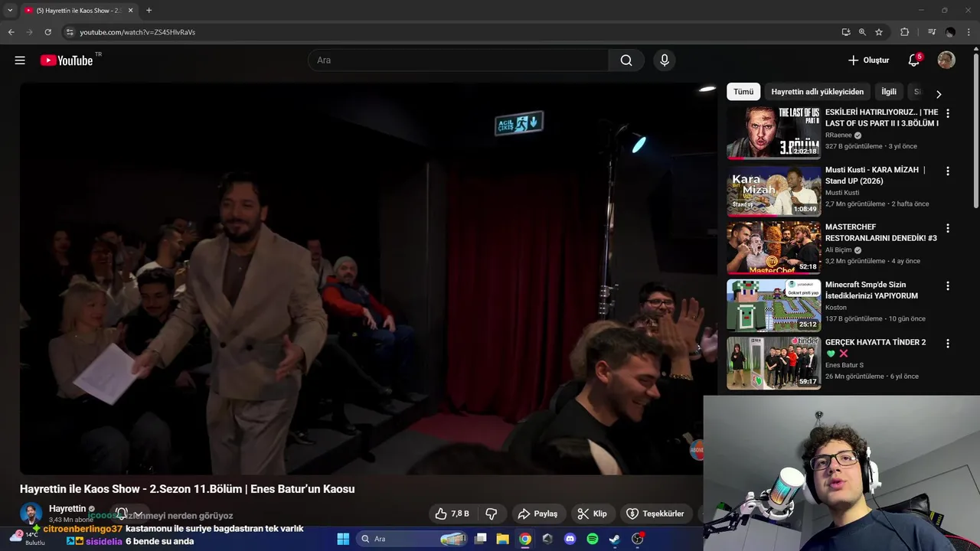Open the Chrome tab search dropdown
Viewport: 980px width, 551px height.
pos(10,11)
